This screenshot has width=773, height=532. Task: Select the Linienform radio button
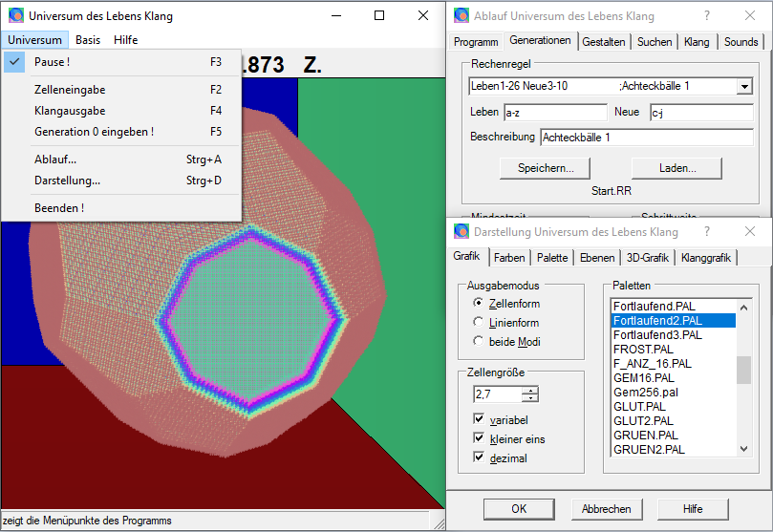[x=478, y=322]
